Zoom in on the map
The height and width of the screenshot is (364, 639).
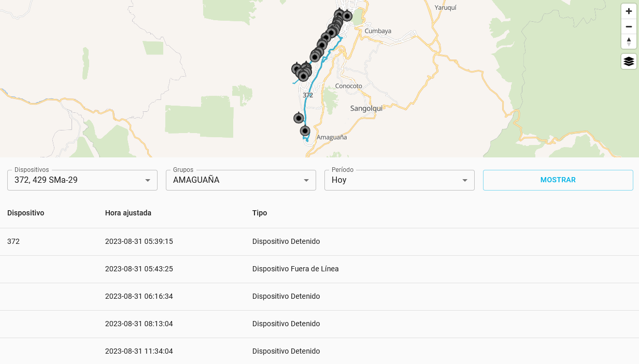629,11
